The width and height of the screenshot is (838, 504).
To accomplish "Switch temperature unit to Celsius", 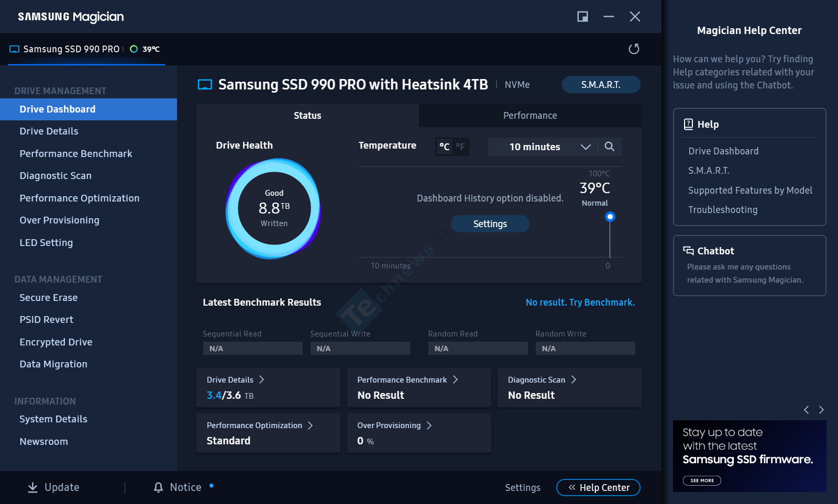I will coord(444,147).
